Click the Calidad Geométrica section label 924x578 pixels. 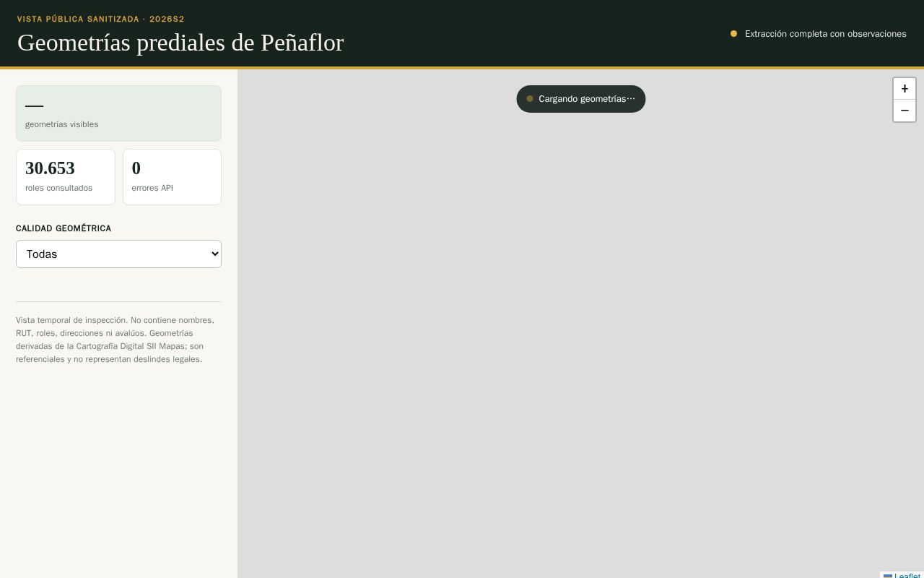click(x=64, y=228)
